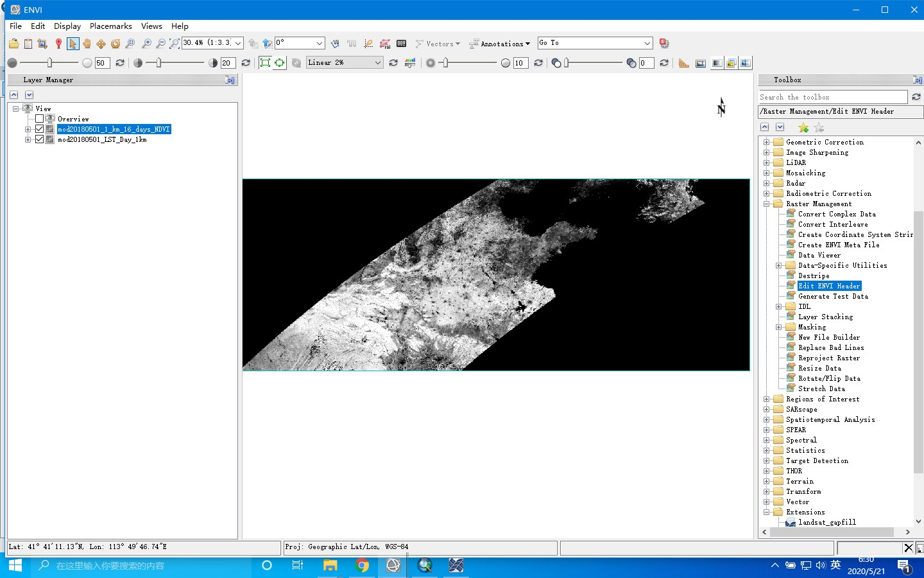
Task: Open the Placemarks menu
Action: [x=110, y=26]
